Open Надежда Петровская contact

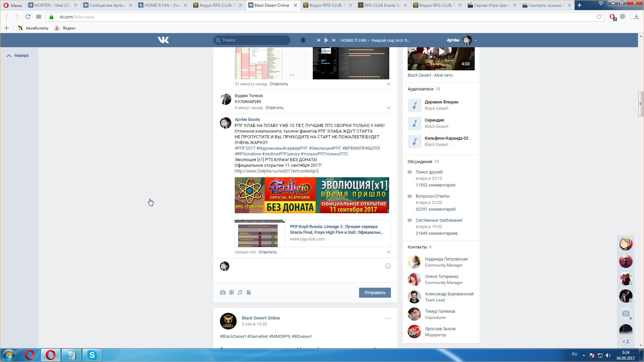pyautogui.click(x=446, y=259)
